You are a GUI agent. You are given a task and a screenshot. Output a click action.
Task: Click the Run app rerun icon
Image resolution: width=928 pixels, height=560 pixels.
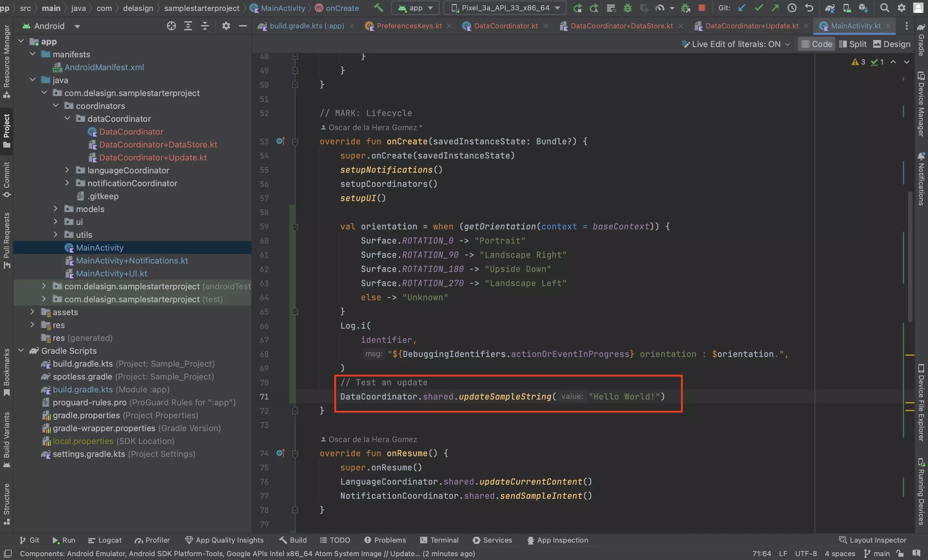click(577, 8)
